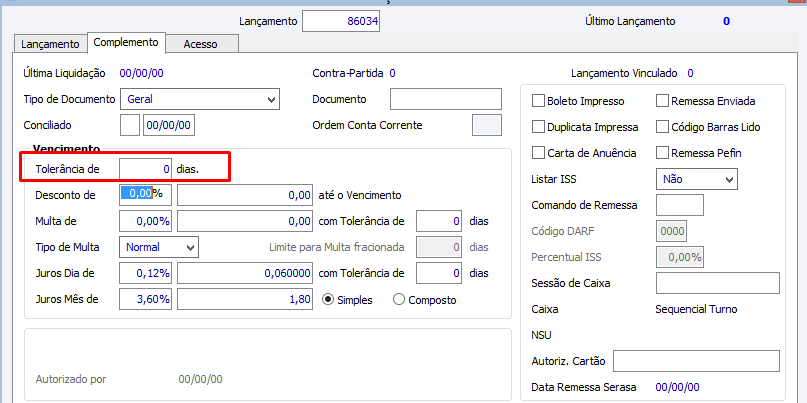The width and height of the screenshot is (807, 403).
Task: Switch to the Lançamento tab
Action: tap(50, 44)
